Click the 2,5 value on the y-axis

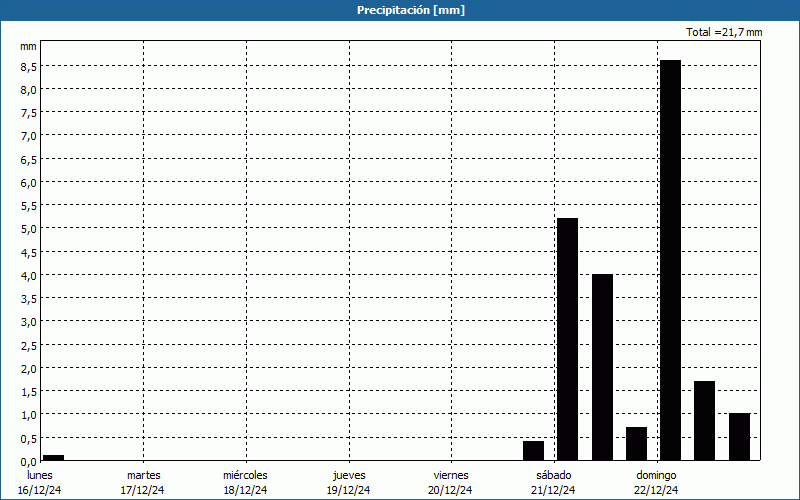point(29,345)
